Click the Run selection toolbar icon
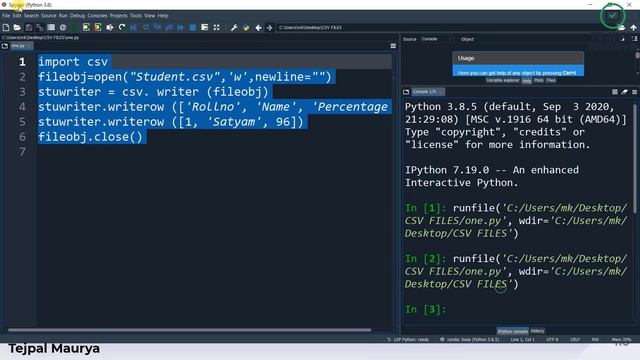This screenshot has width=640, height=360. point(110,27)
